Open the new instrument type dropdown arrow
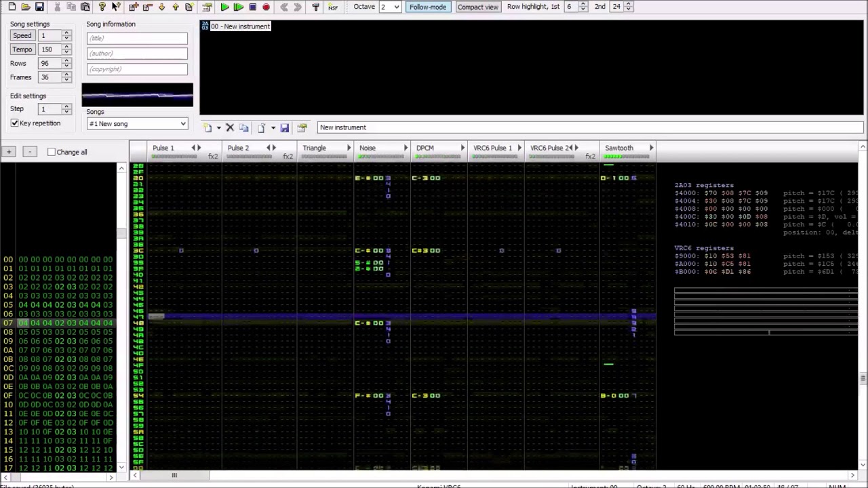Screen dimensions: 868x488 218,127
